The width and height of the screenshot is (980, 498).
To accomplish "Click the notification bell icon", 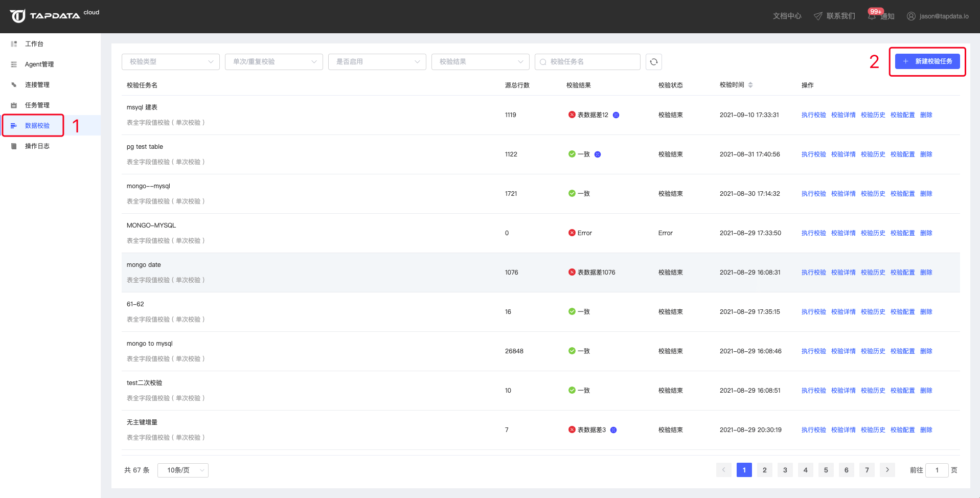I will [x=872, y=16].
